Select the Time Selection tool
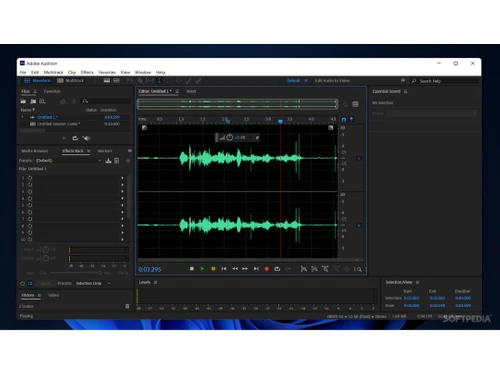 tap(159, 81)
